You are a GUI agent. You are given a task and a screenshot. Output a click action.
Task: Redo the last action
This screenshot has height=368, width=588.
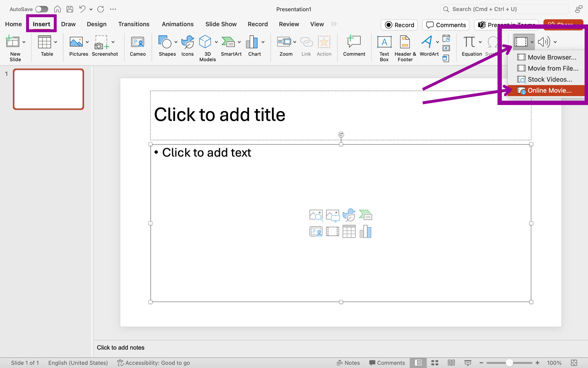(x=100, y=9)
